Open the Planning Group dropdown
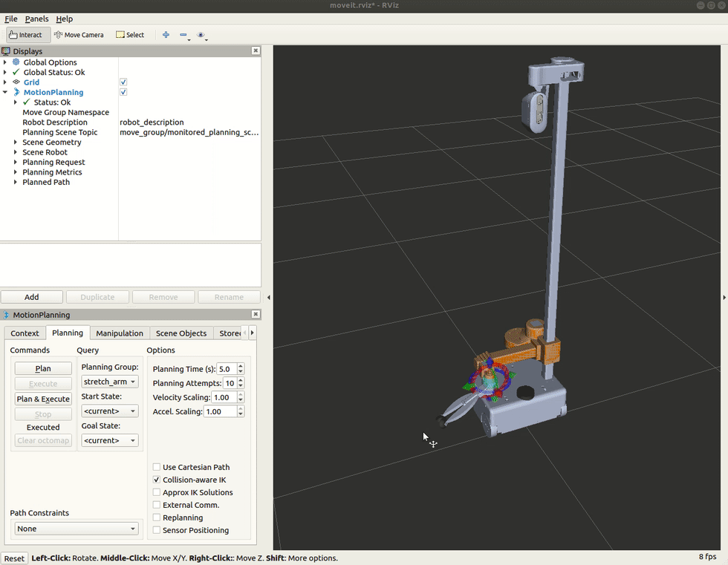Image resolution: width=728 pixels, height=565 pixels. tap(109, 382)
